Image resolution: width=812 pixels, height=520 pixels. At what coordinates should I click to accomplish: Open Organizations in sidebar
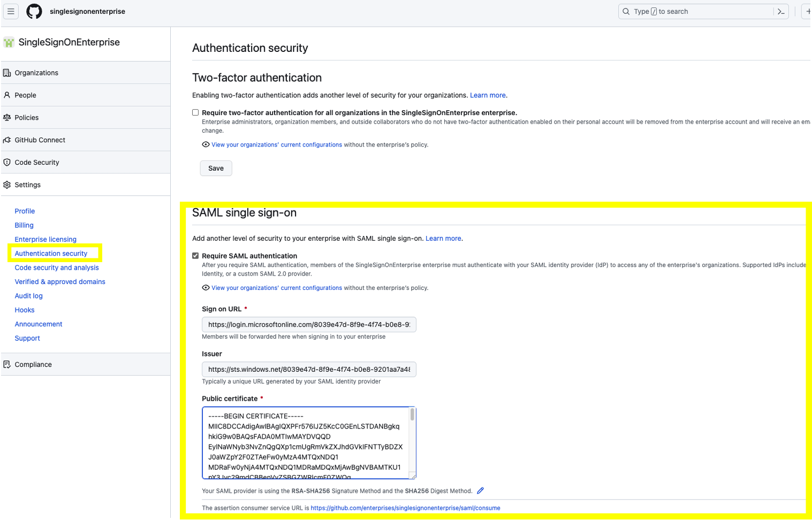tap(86, 73)
